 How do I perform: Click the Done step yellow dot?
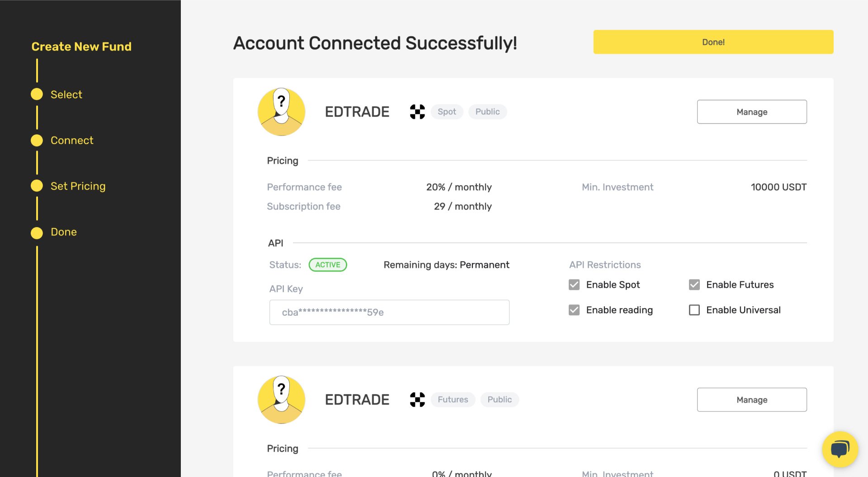coord(37,233)
